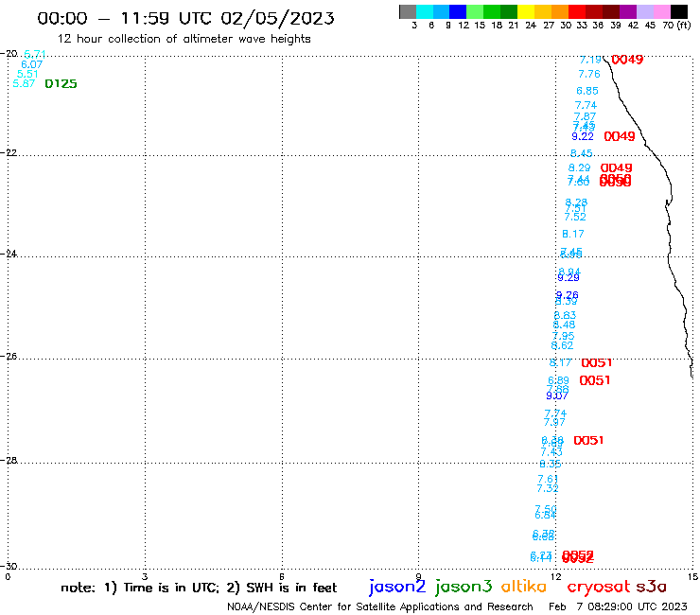Click the 8.62 wave height value
The image size is (700, 615).
click(x=562, y=345)
